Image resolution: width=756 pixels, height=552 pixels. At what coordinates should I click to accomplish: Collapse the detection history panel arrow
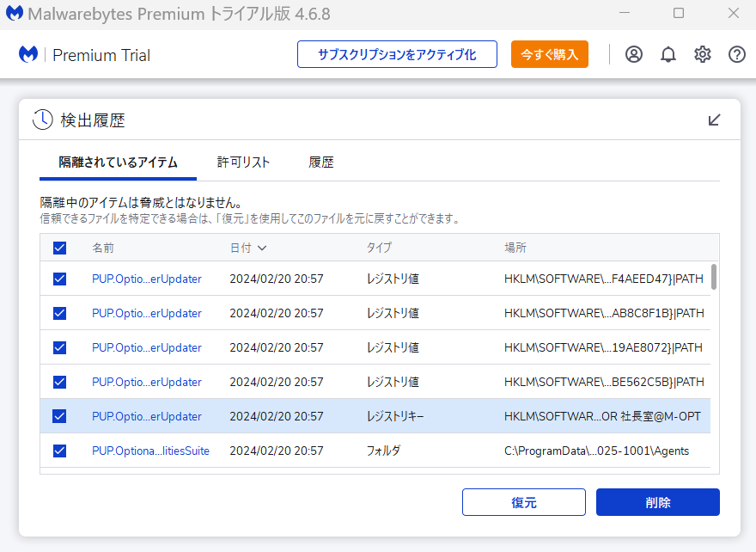714,120
